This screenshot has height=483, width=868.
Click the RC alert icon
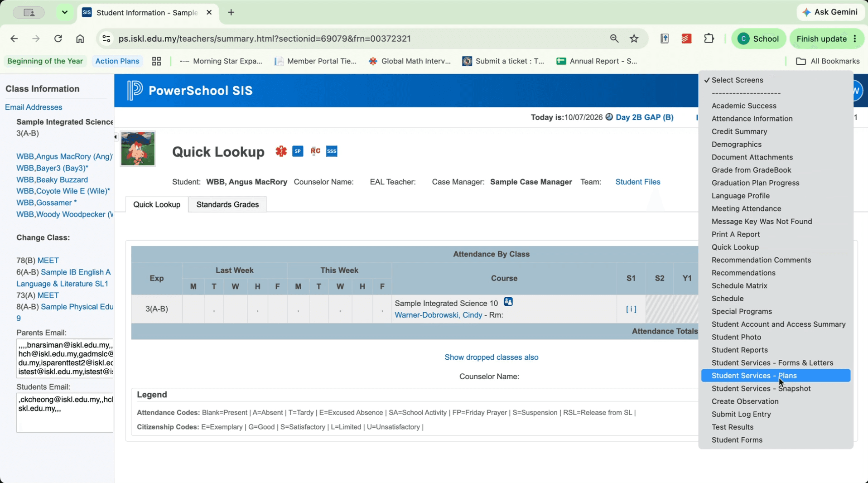coord(315,151)
